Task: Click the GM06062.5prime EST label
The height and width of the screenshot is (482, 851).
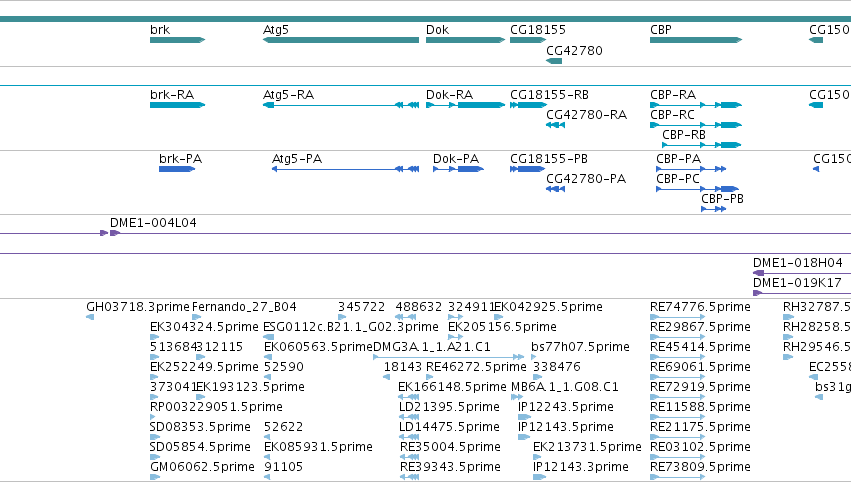Action: point(202,467)
